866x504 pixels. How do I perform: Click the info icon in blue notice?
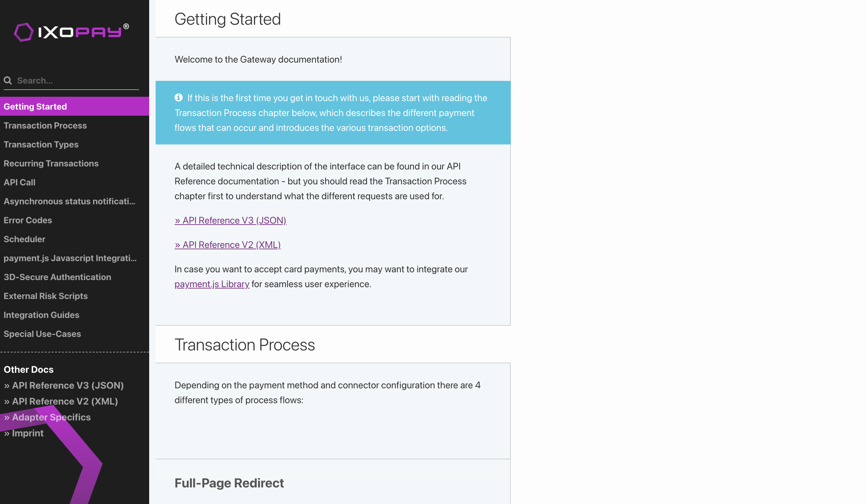click(x=178, y=97)
